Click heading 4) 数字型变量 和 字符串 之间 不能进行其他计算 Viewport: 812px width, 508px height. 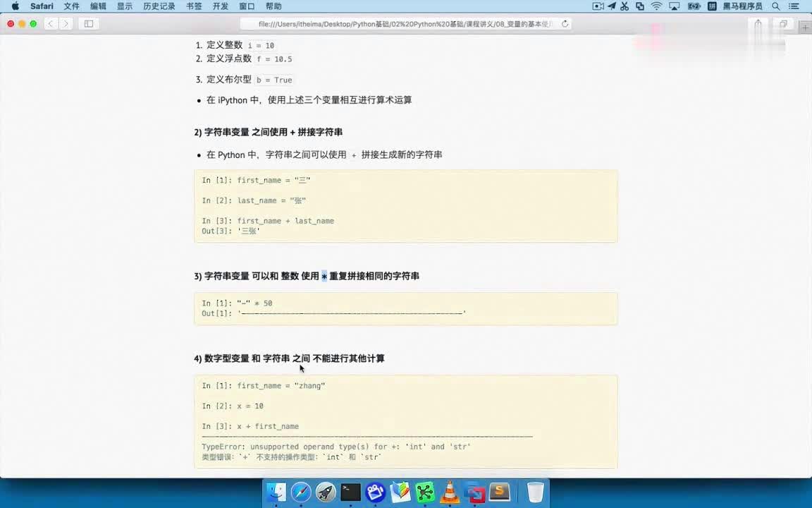click(290, 358)
